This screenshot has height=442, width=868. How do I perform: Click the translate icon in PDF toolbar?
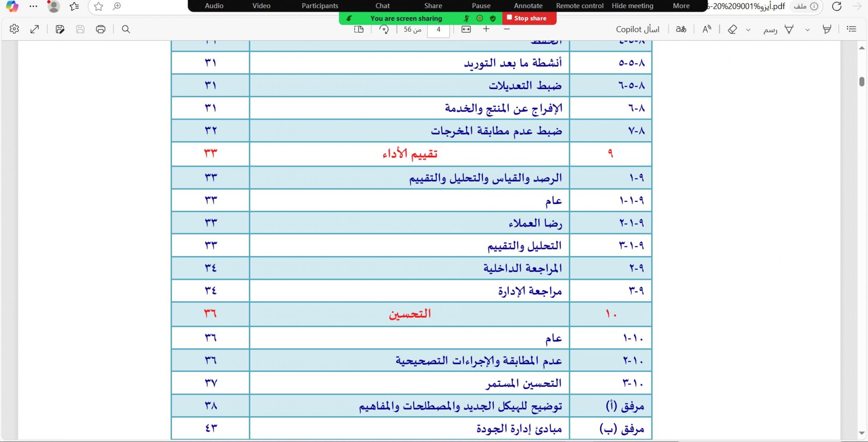point(681,29)
